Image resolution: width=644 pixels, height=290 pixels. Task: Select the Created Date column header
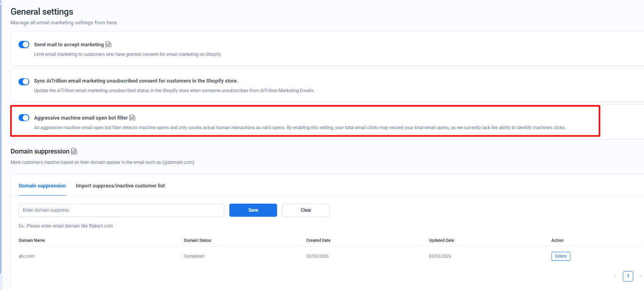318,240
